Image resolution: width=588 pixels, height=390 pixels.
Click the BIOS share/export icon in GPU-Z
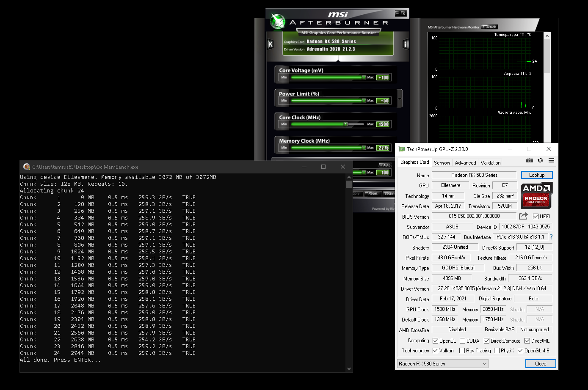(x=524, y=216)
